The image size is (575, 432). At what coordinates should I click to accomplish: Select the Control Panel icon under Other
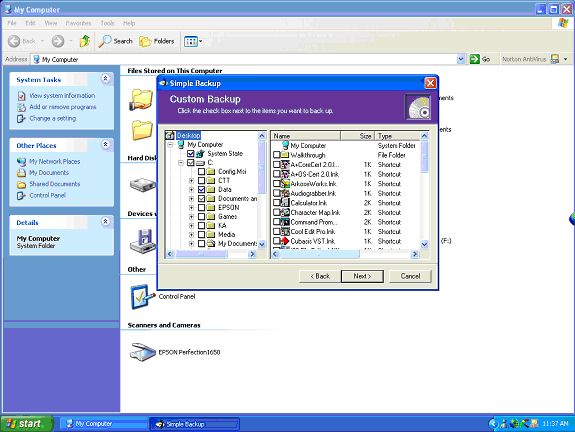pos(142,297)
